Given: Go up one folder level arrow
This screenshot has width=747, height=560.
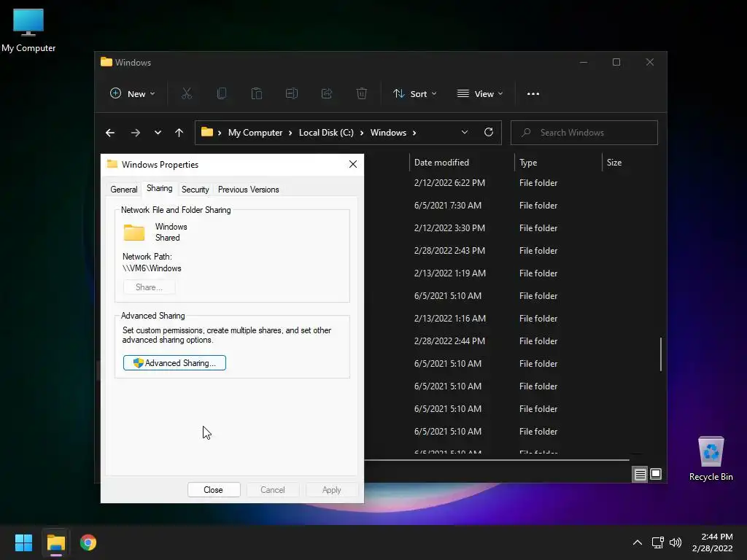Looking at the screenshot, I should click(179, 133).
